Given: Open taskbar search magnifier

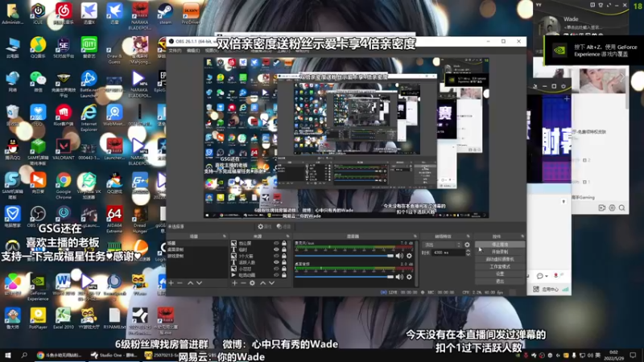Looking at the screenshot, I should (24, 355).
